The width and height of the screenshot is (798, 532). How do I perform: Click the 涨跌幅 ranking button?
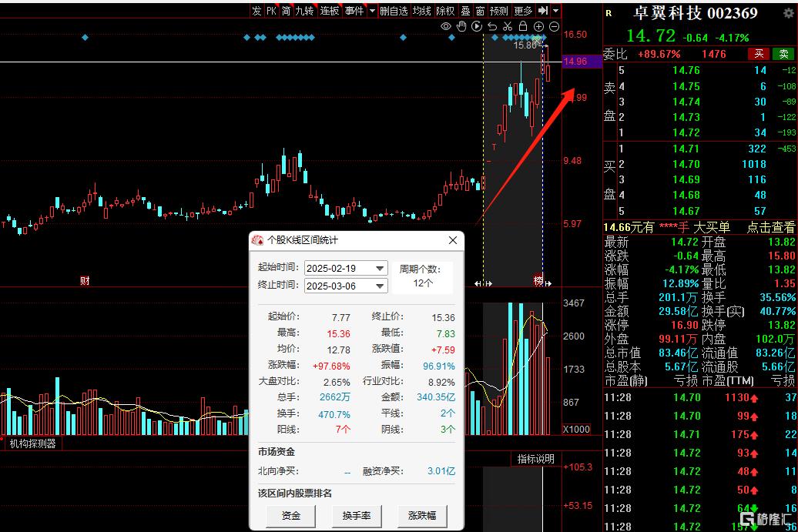[422, 515]
